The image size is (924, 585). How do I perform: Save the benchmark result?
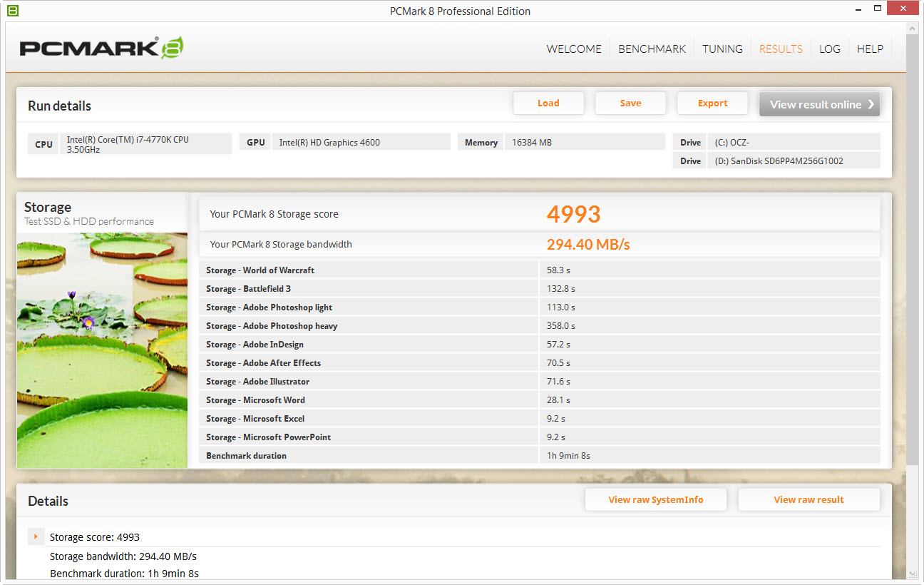pyautogui.click(x=630, y=103)
